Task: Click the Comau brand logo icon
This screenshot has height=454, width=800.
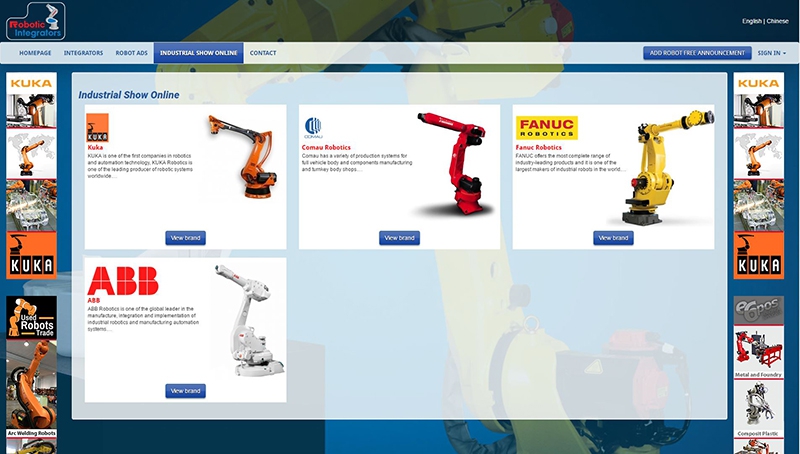Action: point(313,127)
